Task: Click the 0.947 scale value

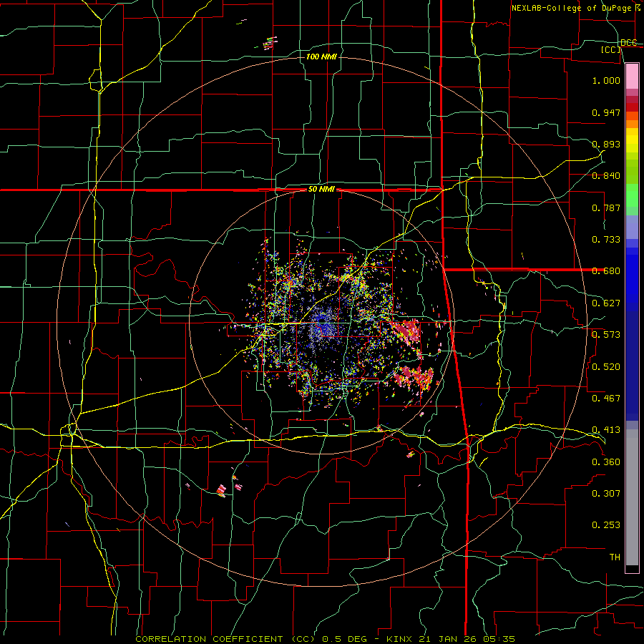Action: pos(606,112)
